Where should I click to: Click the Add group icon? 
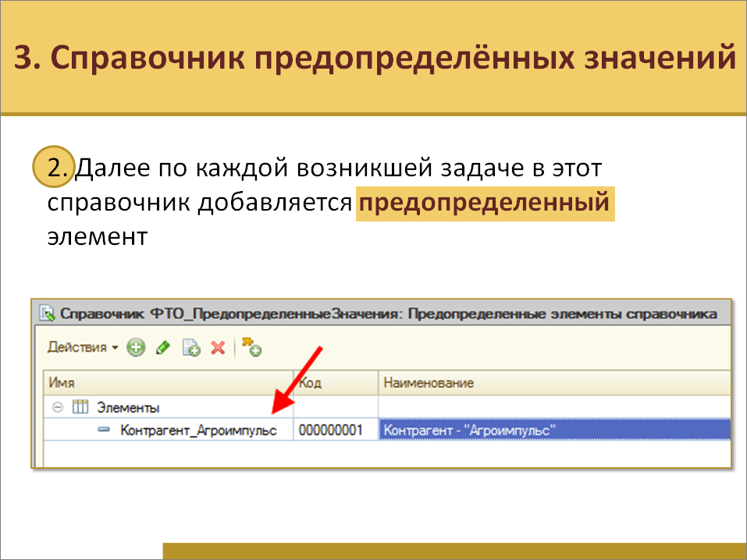pyautogui.click(x=251, y=346)
